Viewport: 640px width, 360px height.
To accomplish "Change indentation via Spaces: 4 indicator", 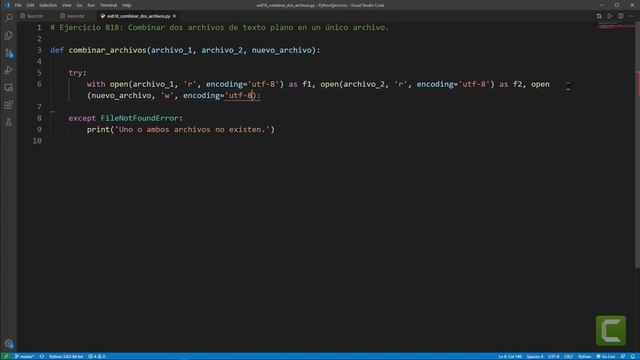I will 535,356.
